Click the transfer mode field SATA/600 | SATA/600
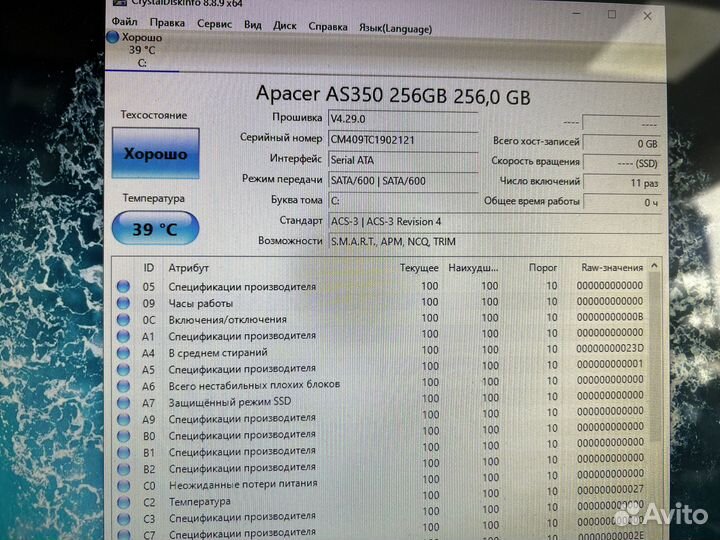Viewport: 720px width, 540px height. [x=403, y=181]
